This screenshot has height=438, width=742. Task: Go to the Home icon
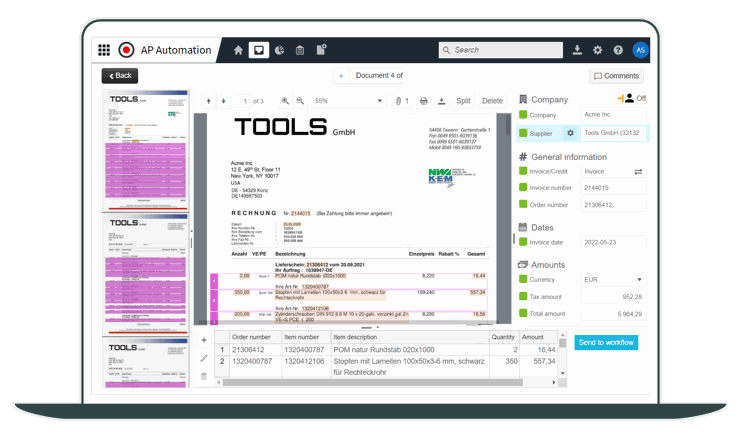coord(238,50)
